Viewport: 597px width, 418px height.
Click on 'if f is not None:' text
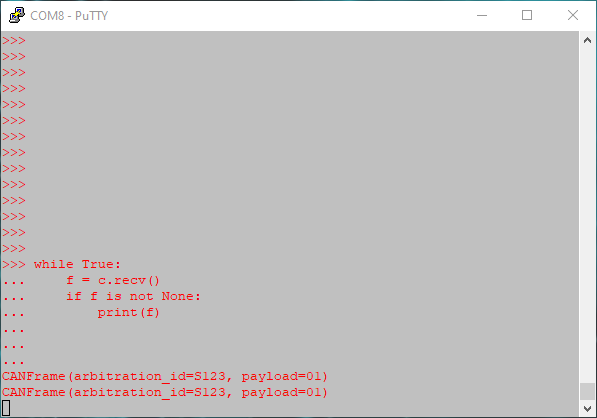pos(133,296)
